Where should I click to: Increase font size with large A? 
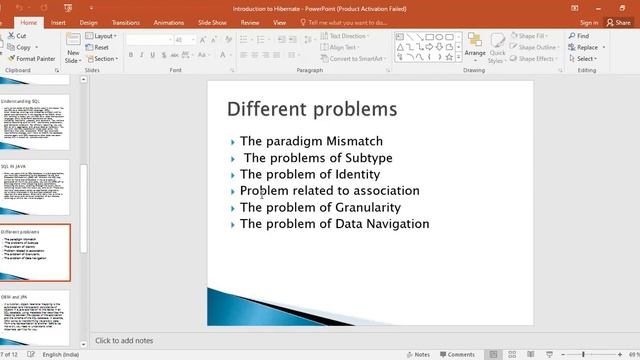[203, 40]
